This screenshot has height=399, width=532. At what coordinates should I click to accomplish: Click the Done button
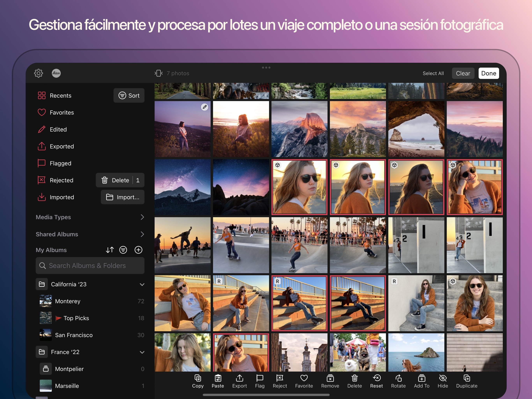click(x=488, y=73)
